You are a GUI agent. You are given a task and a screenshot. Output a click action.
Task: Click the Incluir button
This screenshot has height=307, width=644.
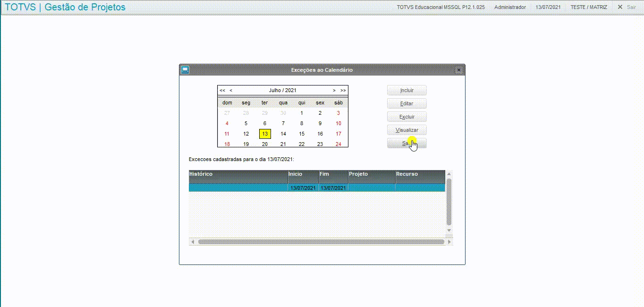pos(407,90)
